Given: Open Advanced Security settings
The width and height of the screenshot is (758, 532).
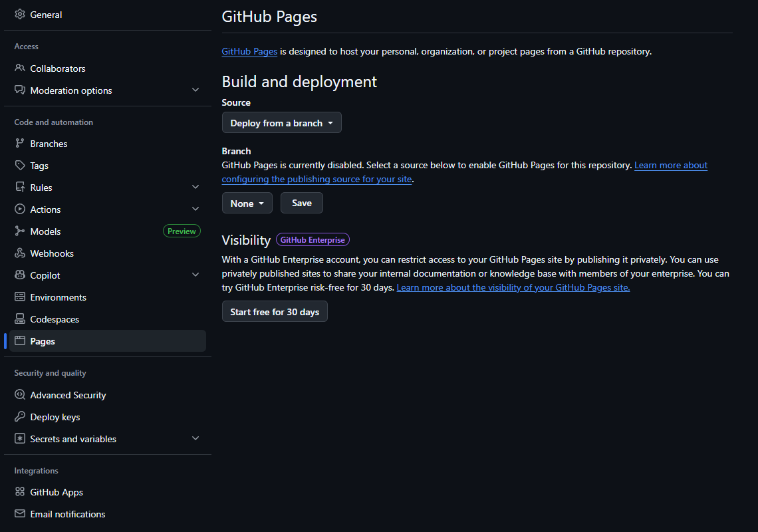Looking at the screenshot, I should [107, 395].
